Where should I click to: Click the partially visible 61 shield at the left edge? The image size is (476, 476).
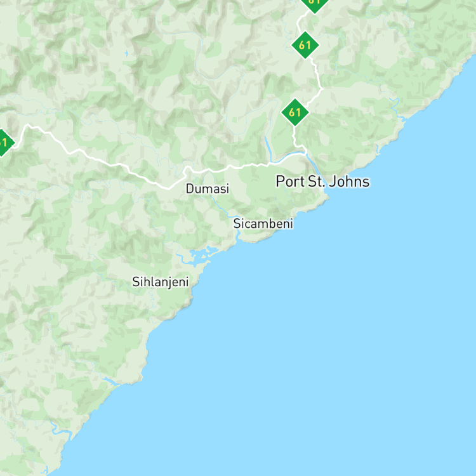click(4, 143)
